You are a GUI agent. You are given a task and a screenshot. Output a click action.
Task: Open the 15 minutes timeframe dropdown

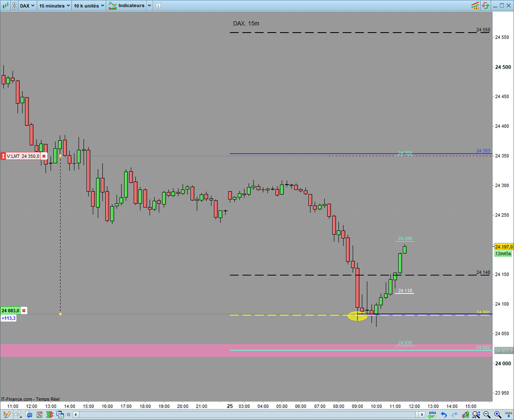[x=54, y=6]
